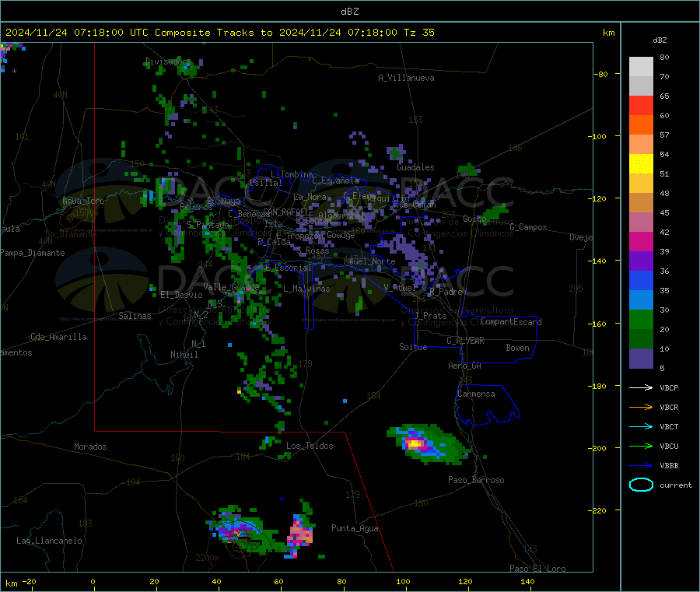The image size is (700, 592).
Task: Click the 'Paso_El_Loro' map label
Action: click(x=538, y=569)
